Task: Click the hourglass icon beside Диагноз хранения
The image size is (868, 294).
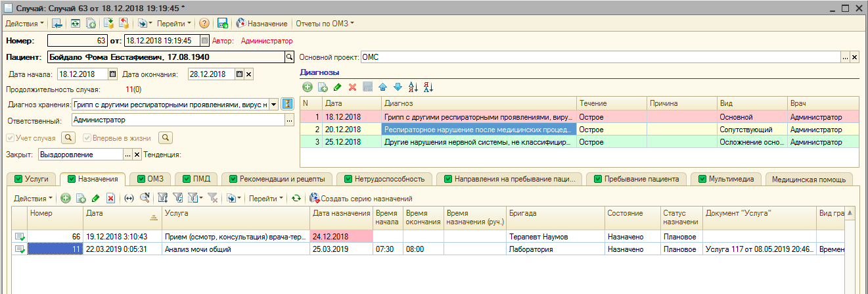Action: [x=287, y=104]
